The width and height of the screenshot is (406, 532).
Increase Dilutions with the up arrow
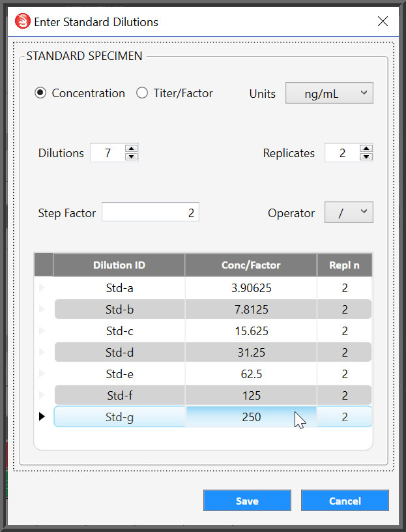(131, 149)
